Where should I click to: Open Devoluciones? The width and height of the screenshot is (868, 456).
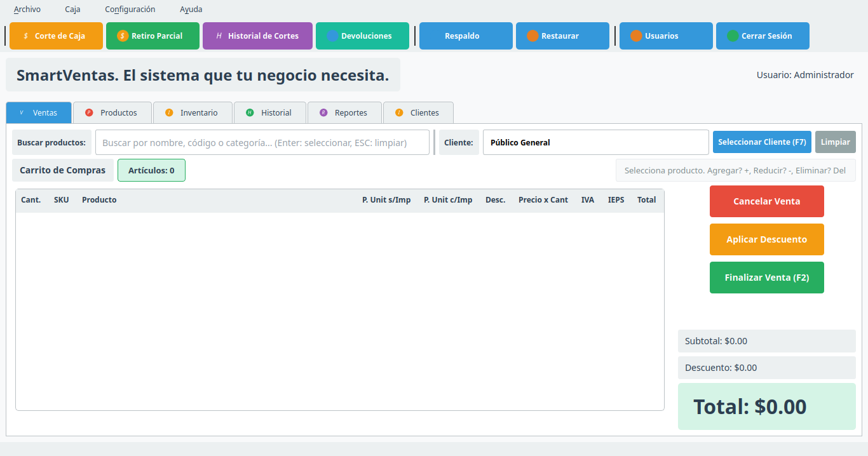362,36
